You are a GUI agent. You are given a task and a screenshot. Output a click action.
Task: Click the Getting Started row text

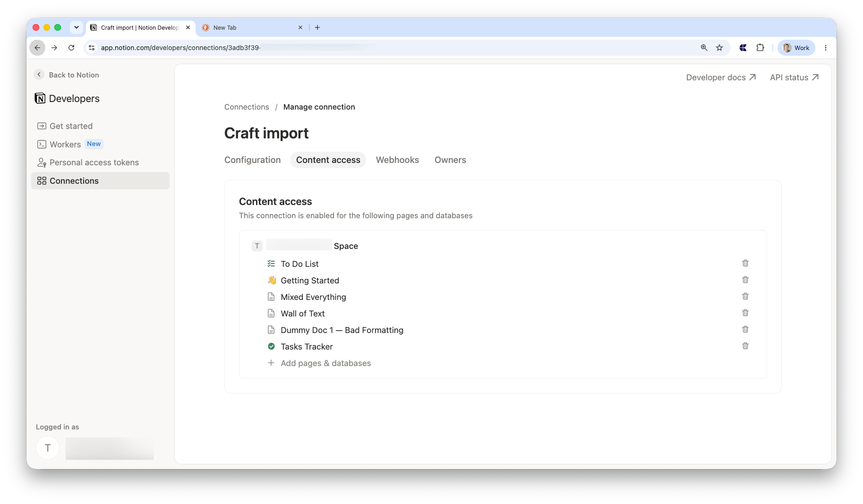[x=310, y=280]
